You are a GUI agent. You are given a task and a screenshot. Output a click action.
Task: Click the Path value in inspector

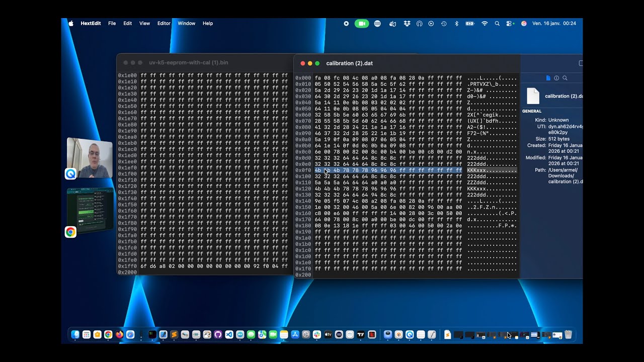566,175
